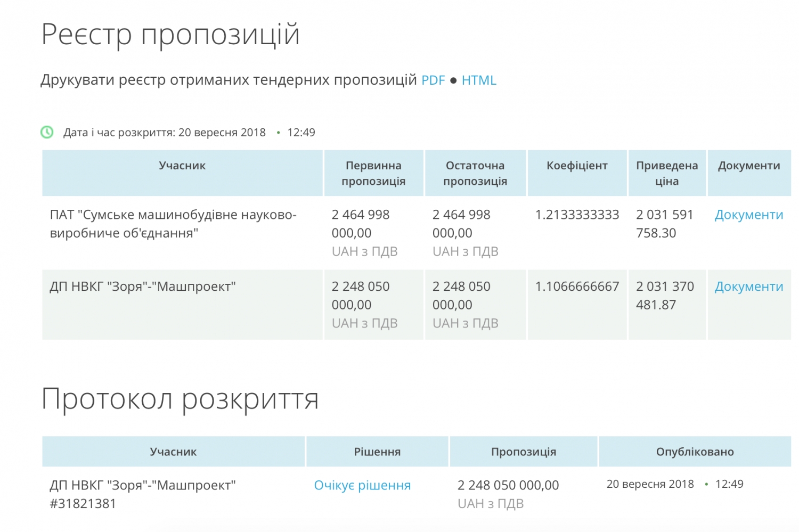The width and height of the screenshot is (799, 532).
Task: Click the coefficient value 1.1066666667
Action: [x=576, y=287]
